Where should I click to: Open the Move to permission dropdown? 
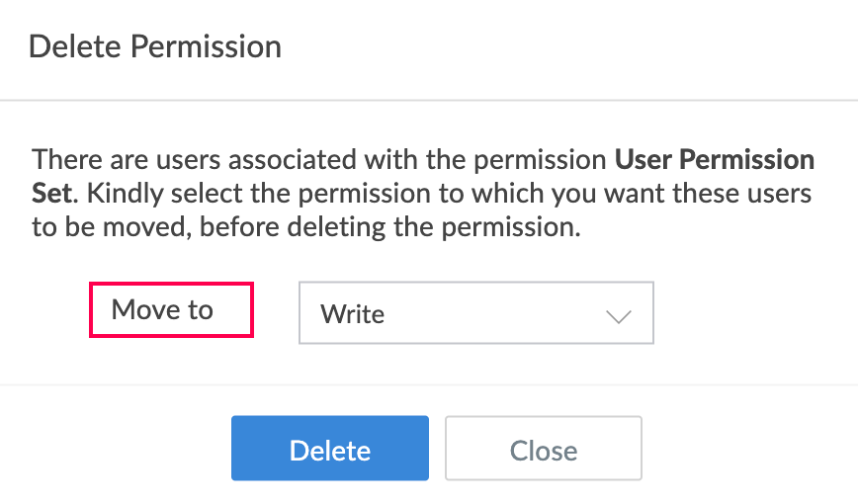[475, 314]
